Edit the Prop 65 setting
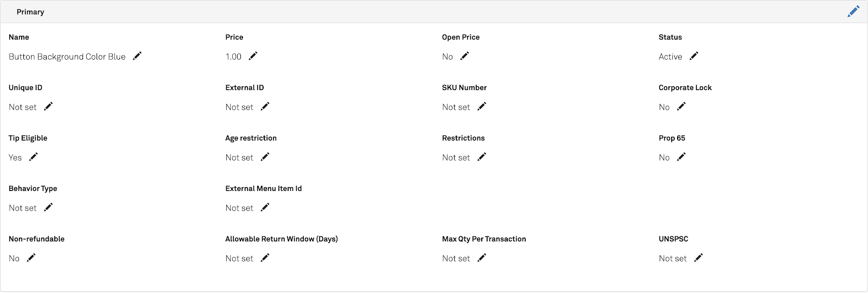868x293 pixels. pos(681,157)
